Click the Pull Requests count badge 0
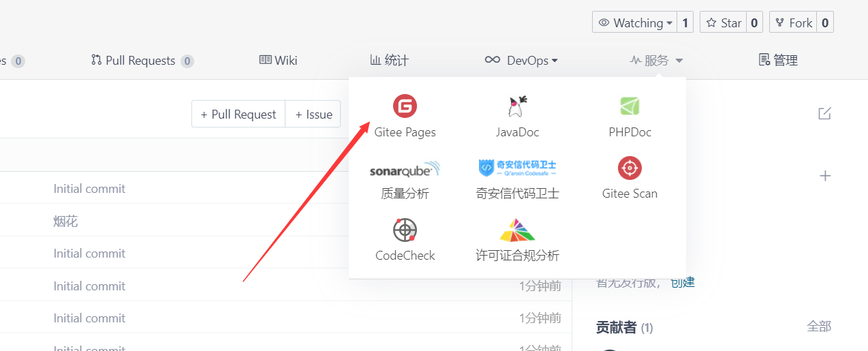The height and width of the screenshot is (351, 868). click(187, 61)
